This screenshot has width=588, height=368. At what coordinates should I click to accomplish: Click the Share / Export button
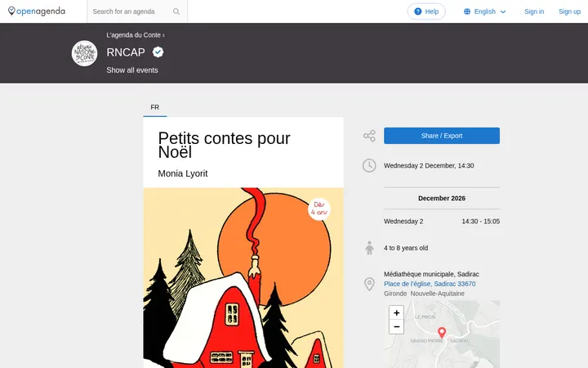click(441, 136)
